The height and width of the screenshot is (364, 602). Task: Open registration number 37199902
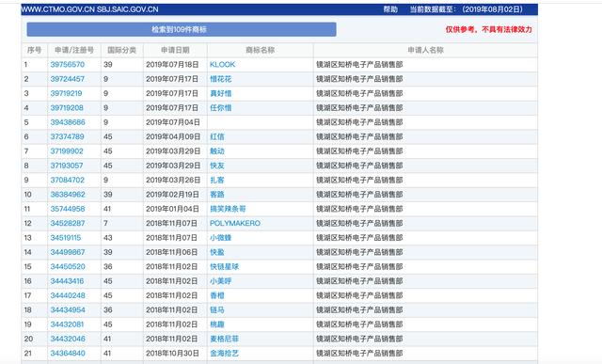click(67, 151)
